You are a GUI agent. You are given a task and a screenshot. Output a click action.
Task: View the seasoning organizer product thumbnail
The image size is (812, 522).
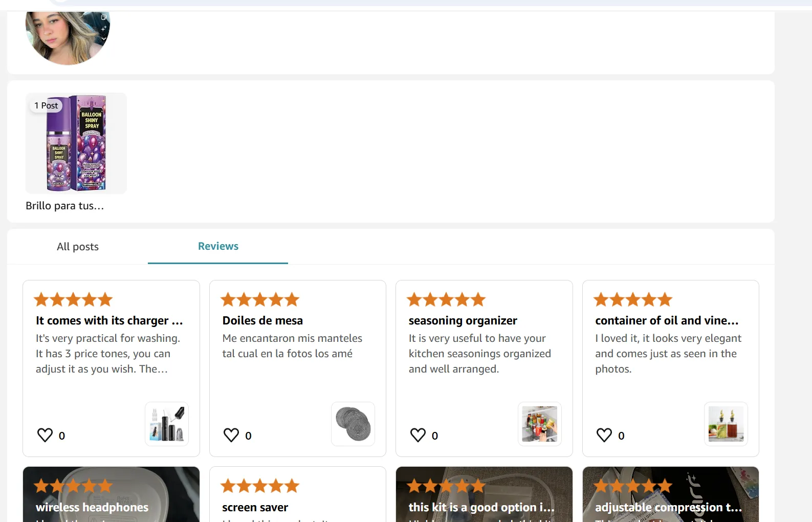(540, 424)
